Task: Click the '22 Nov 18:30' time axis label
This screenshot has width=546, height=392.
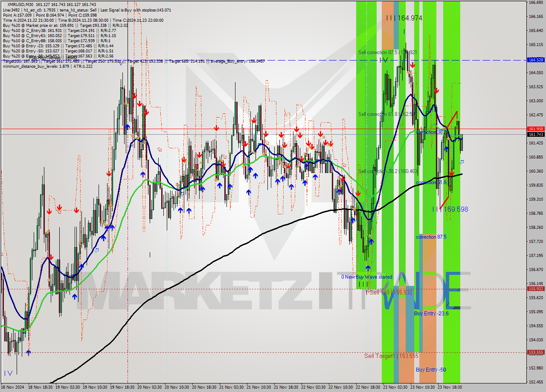Action: tap(368, 387)
